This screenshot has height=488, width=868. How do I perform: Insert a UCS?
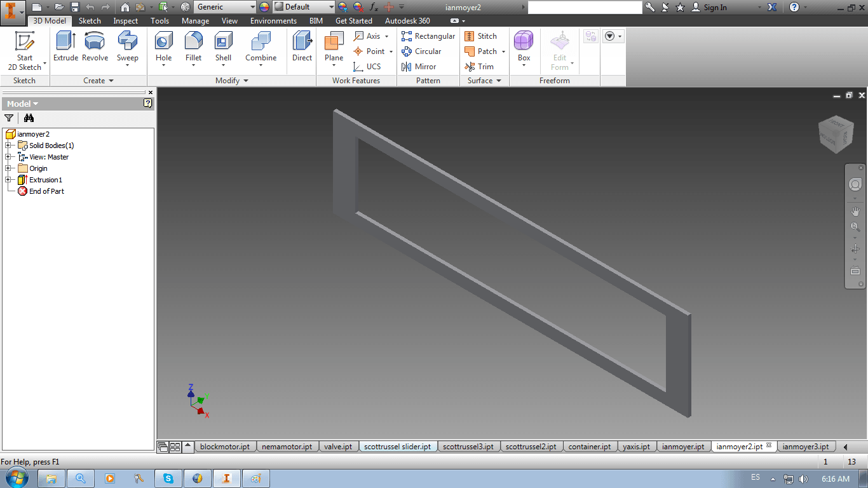click(367, 67)
